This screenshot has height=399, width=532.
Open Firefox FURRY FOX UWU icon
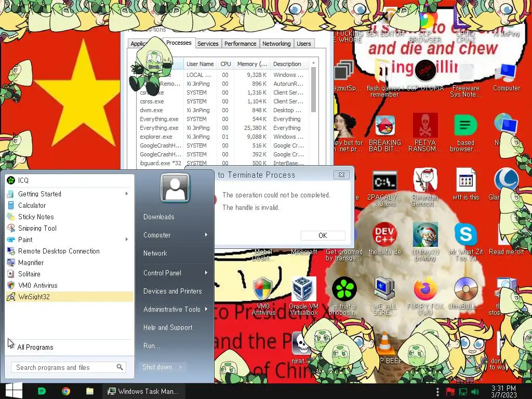425,296
